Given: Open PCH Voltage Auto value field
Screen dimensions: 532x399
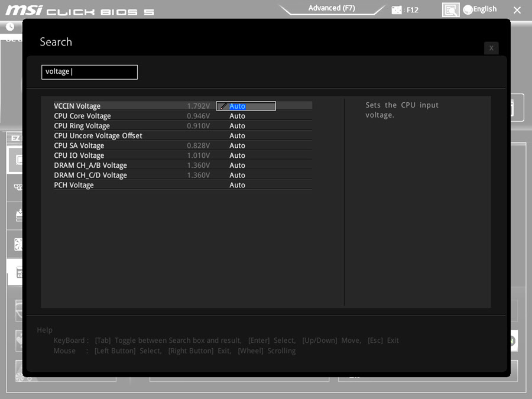Looking at the screenshot, I should 237,185.
